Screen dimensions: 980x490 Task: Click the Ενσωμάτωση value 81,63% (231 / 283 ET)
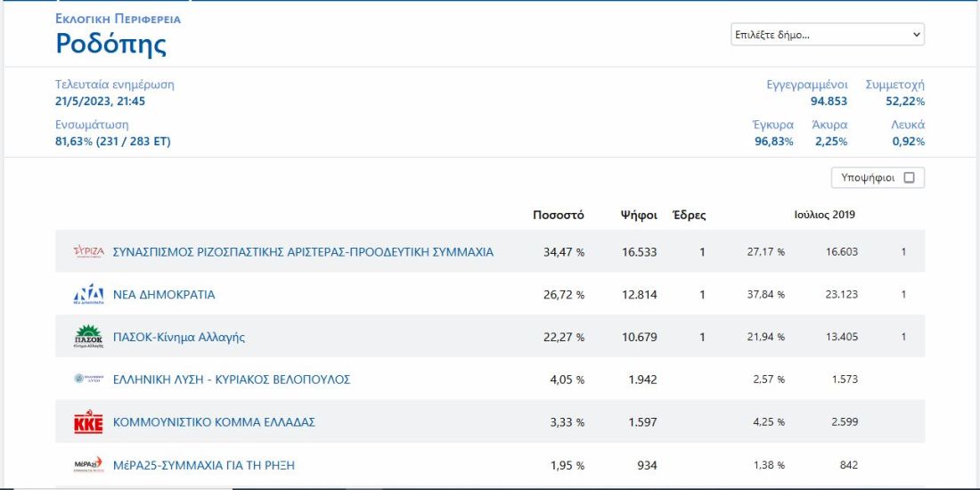[113, 142]
